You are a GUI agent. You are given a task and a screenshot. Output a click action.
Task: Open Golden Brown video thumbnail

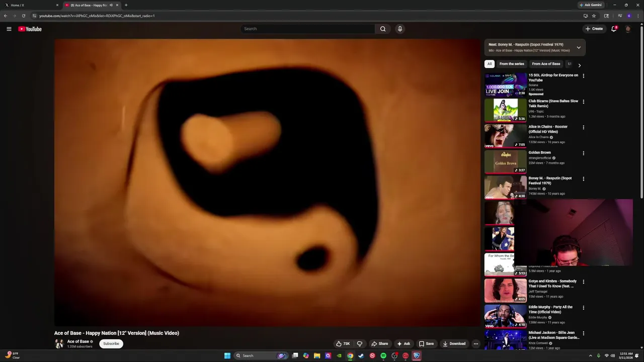pos(505,161)
